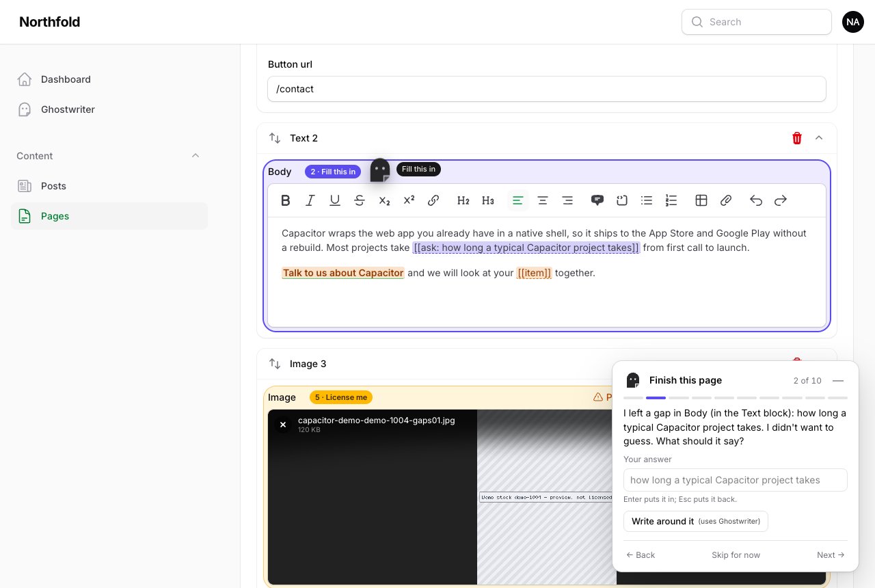Undo last edit in Body editor
Viewport: 875px width, 588px height.
click(x=756, y=200)
